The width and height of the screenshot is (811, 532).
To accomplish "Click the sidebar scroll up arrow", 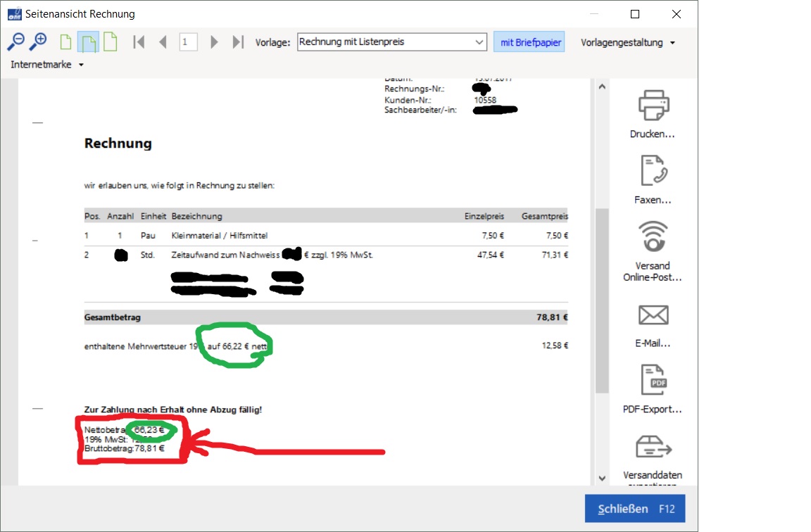I will tap(602, 87).
